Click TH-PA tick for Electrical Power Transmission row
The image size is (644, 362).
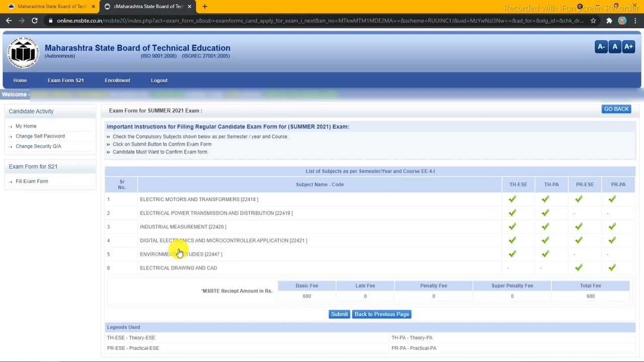[545, 213]
